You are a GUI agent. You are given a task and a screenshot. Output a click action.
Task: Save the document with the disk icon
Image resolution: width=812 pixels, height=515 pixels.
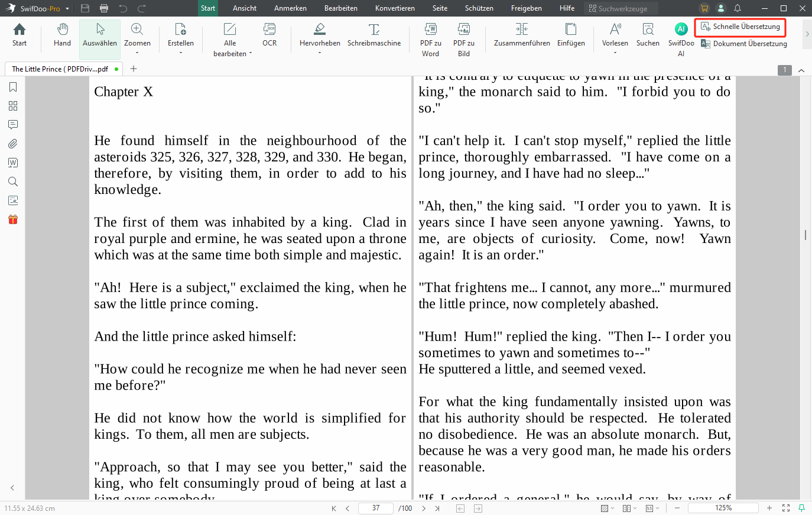[x=85, y=8]
